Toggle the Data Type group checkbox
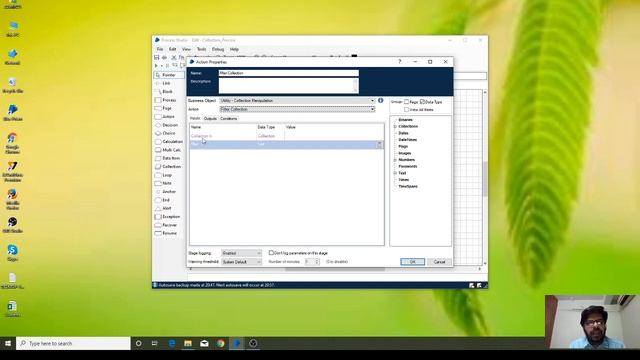This screenshot has height=360, width=640. (x=422, y=102)
